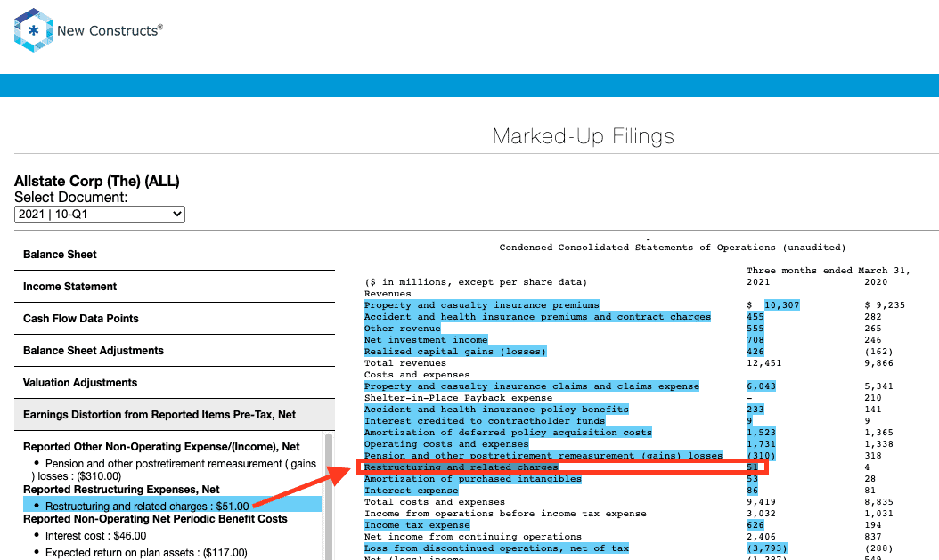Click the Net investment income line
The image size is (939, 560).
pyautogui.click(x=426, y=340)
